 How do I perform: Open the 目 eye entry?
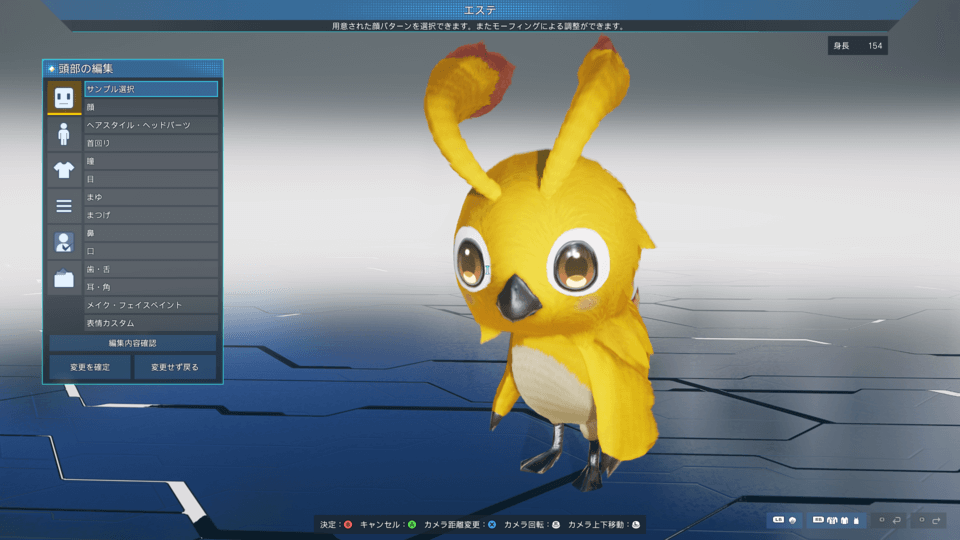151,179
